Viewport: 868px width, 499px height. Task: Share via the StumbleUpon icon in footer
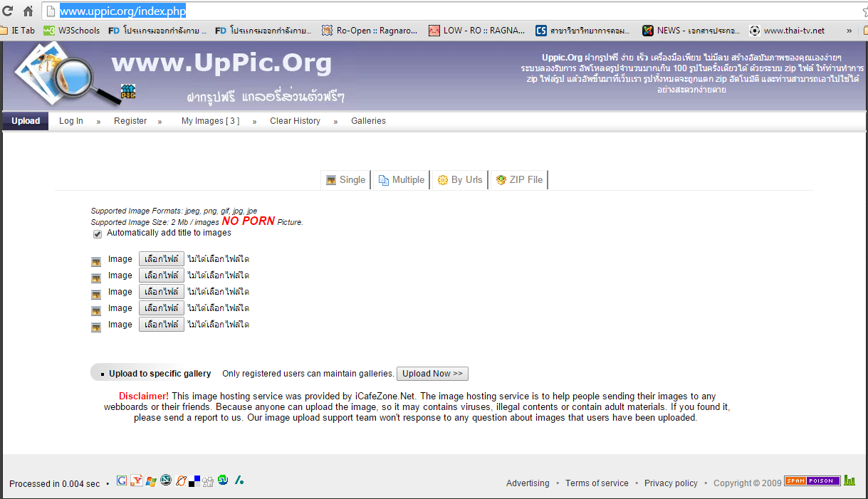click(223, 480)
